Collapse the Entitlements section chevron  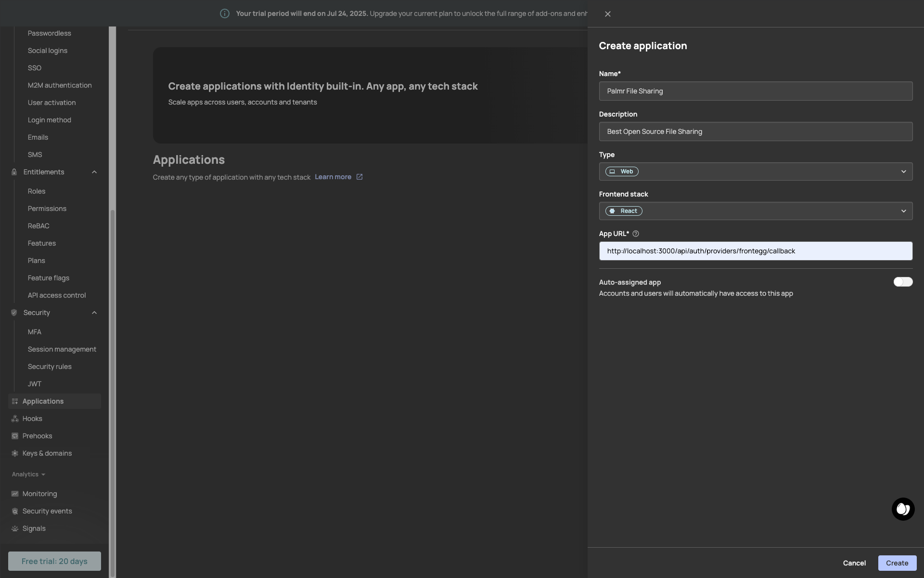point(94,172)
